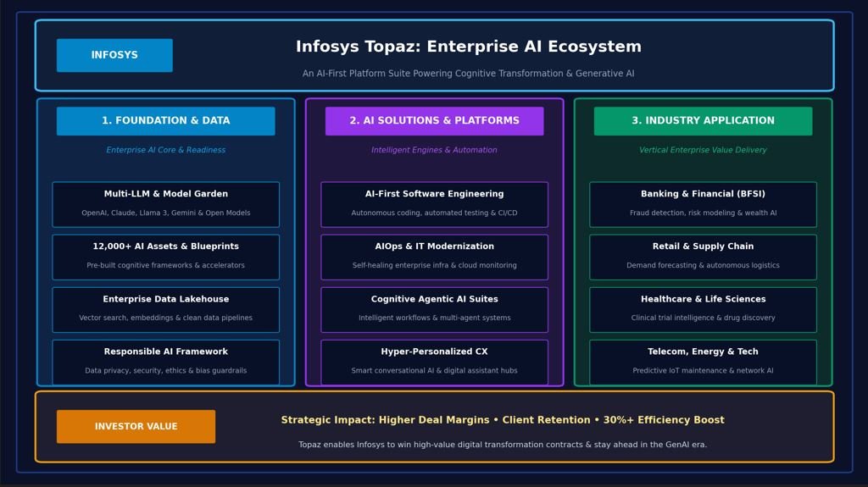
Task: Click Vertical Enterprise Value Delivery caption
Action: pyautogui.click(x=703, y=150)
